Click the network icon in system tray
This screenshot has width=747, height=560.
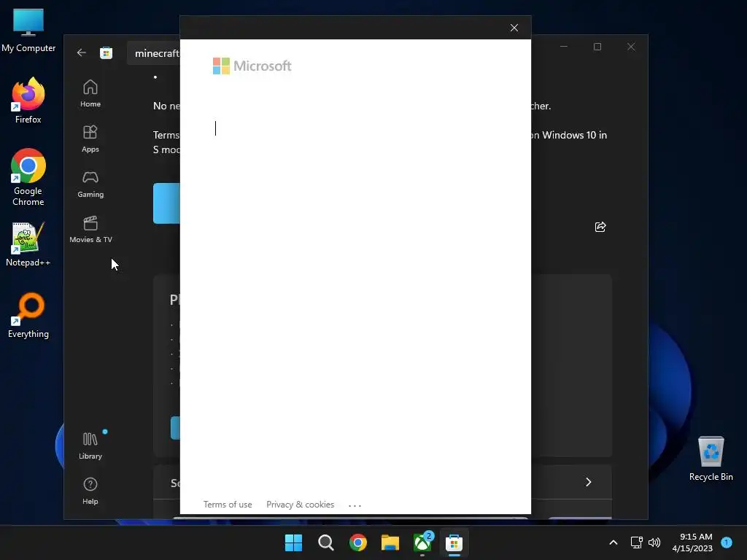pos(636,542)
